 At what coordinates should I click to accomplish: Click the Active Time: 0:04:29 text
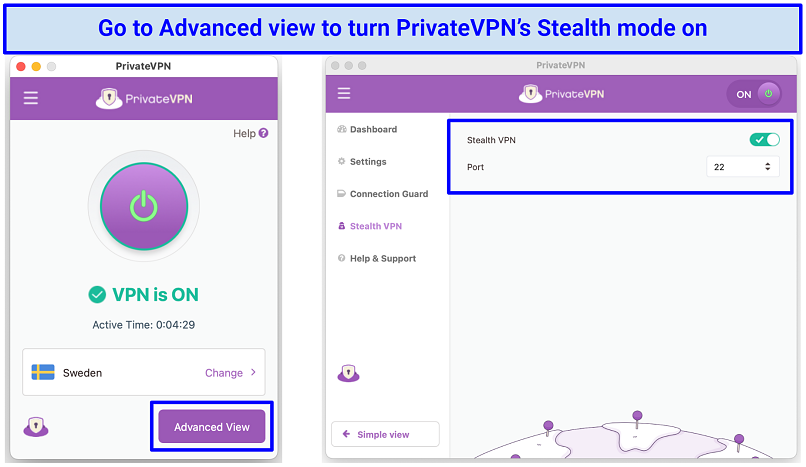(x=143, y=325)
